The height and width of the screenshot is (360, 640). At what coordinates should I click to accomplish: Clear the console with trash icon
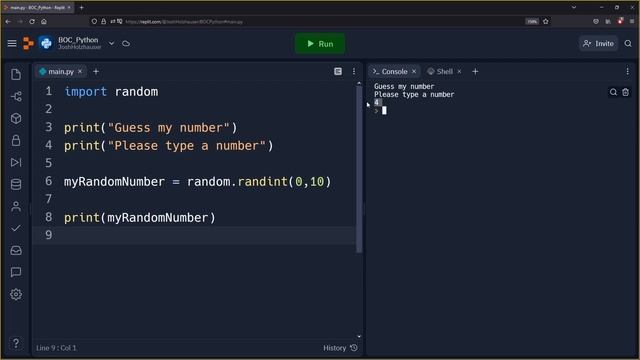[625, 92]
